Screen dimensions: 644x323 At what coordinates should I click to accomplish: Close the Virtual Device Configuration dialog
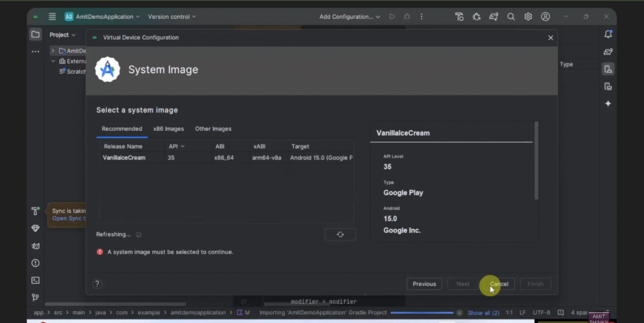(x=551, y=38)
